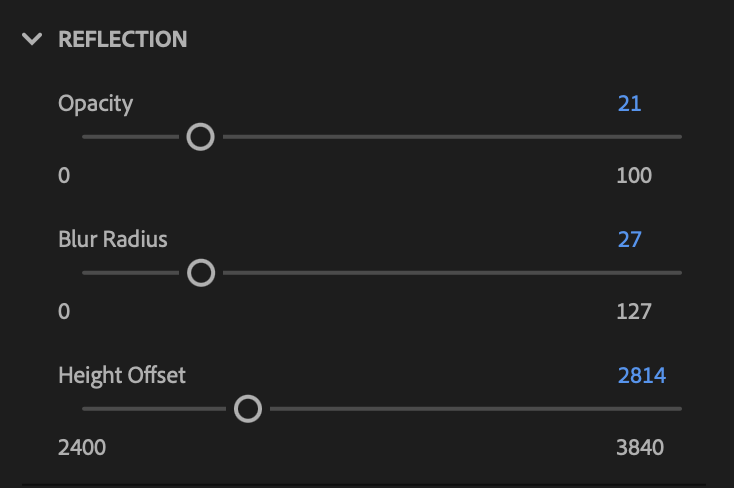Click the Height Offset maximum label 3840
The height and width of the screenshot is (488, 734).
pos(640,447)
